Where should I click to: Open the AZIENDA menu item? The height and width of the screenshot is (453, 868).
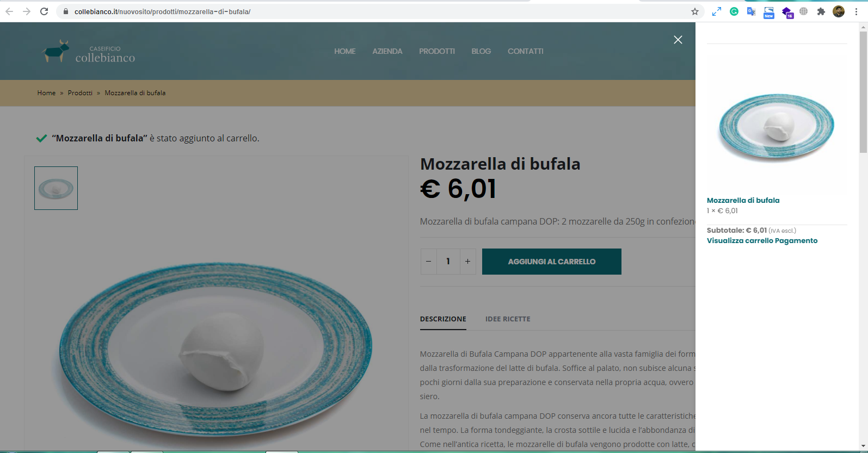click(387, 51)
